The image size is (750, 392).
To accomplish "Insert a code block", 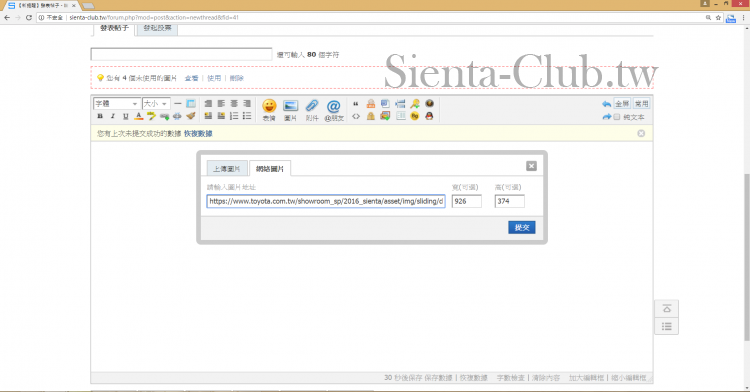I will point(356,116).
